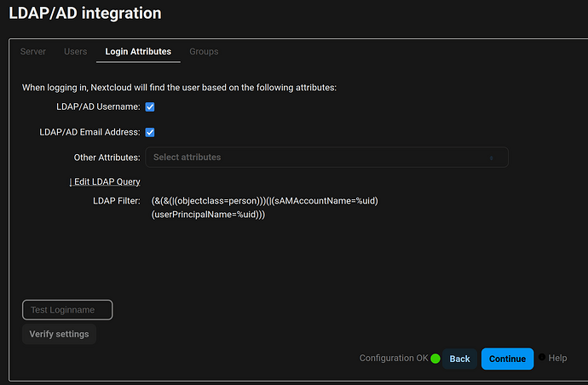Click the Help info icon
The image size is (588, 385).
click(x=542, y=357)
